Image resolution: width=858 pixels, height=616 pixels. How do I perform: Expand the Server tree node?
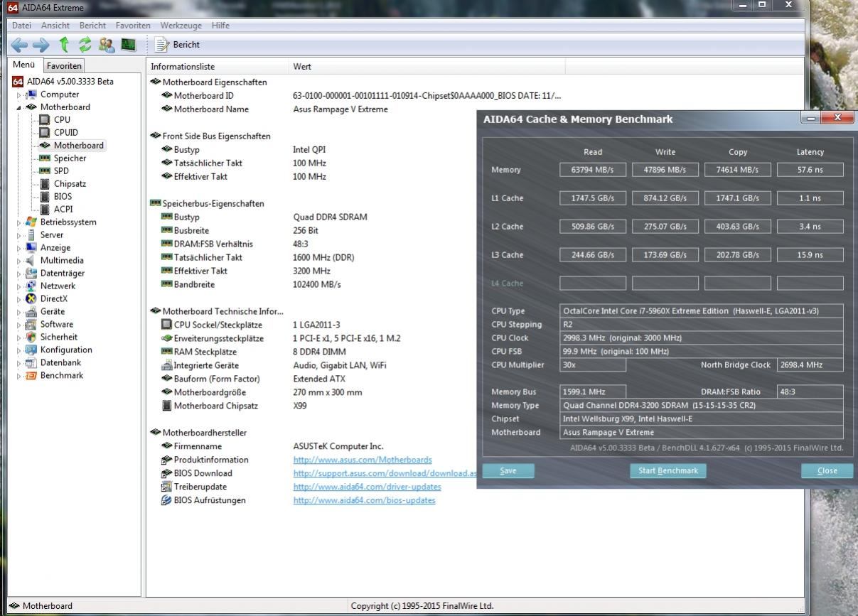point(19,235)
